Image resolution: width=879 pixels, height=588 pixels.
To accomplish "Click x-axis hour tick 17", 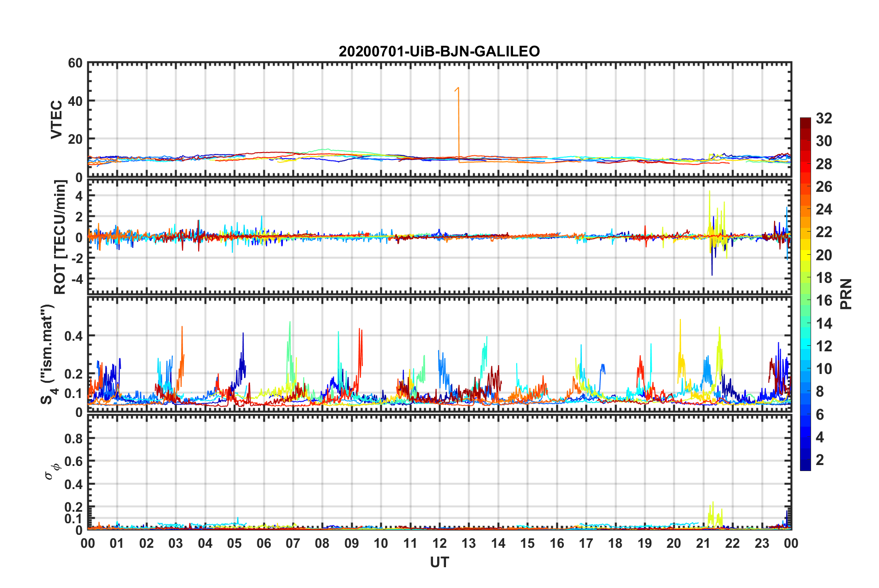I will [586, 544].
